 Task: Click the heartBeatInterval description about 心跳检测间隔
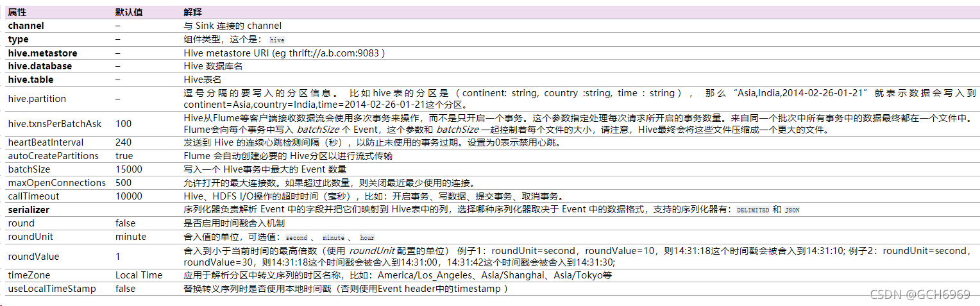[373, 142]
